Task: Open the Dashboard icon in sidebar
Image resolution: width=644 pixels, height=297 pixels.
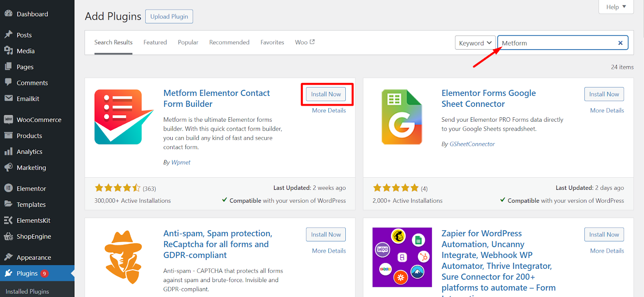Action: (x=8, y=14)
